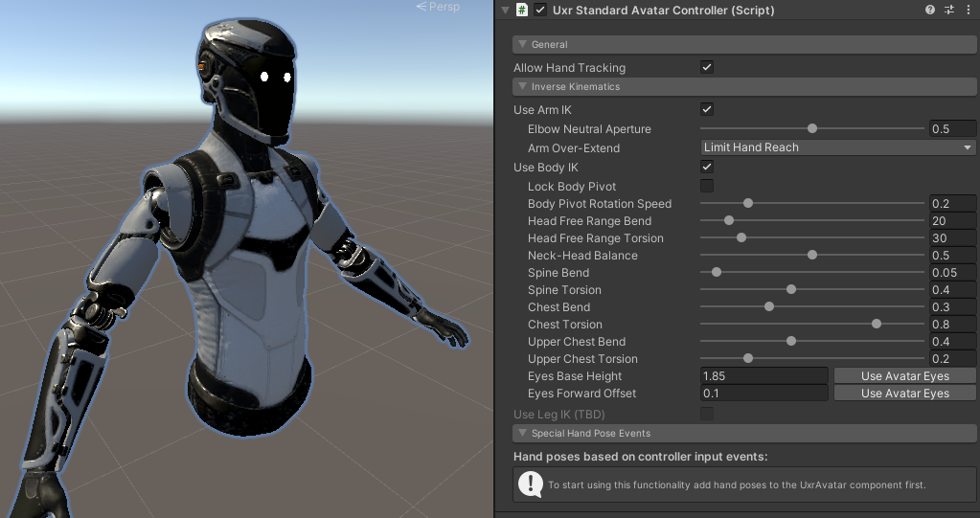Click the Eyes Base Height input field
This screenshot has height=518, width=980.
point(763,375)
